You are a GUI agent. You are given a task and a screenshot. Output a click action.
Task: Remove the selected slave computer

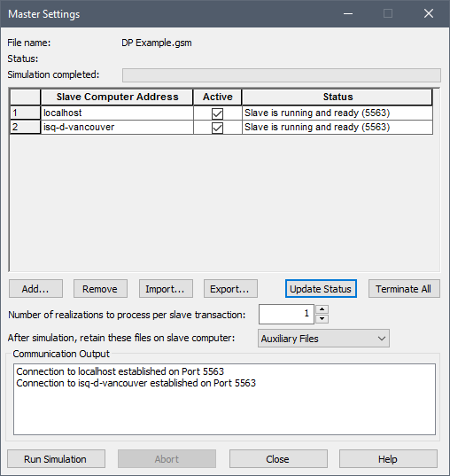(x=100, y=289)
